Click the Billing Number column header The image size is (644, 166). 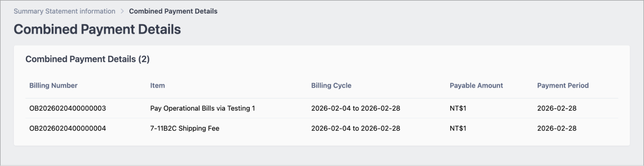click(x=53, y=86)
